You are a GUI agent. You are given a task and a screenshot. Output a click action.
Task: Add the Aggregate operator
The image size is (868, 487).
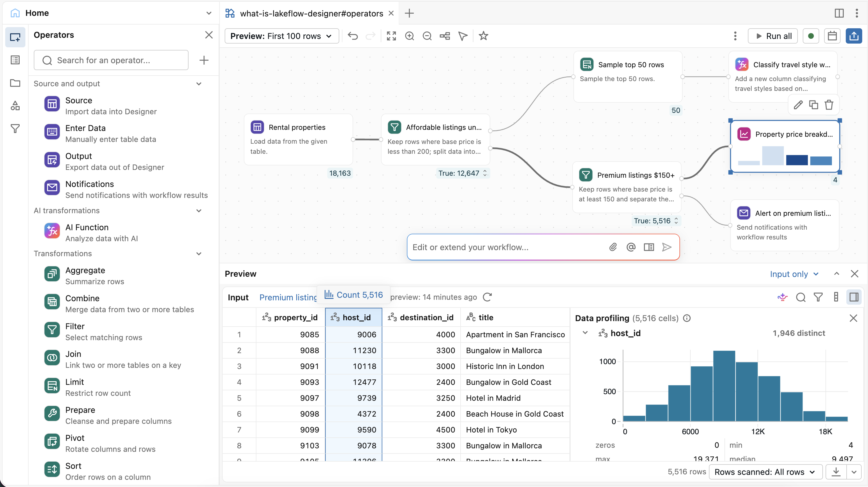point(124,276)
